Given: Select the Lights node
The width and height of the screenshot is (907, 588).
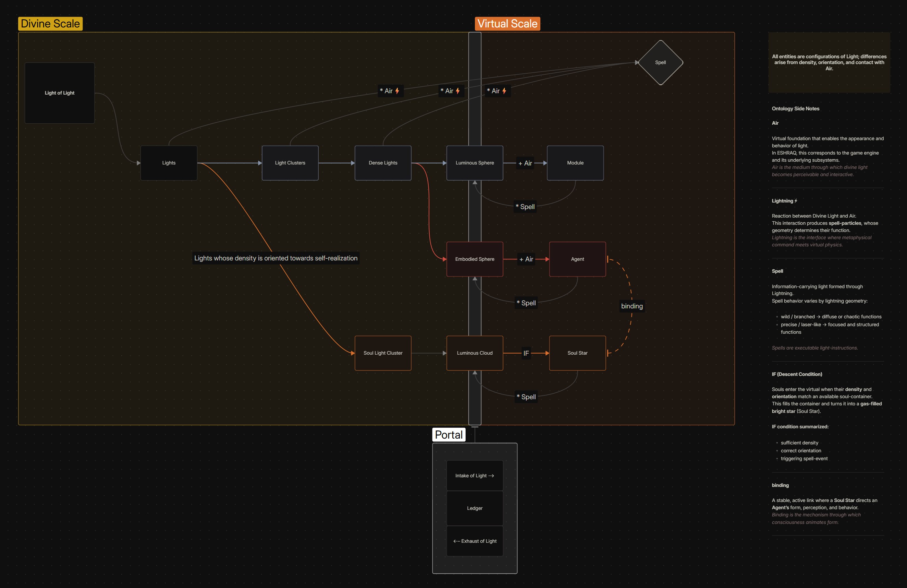Looking at the screenshot, I should [169, 163].
